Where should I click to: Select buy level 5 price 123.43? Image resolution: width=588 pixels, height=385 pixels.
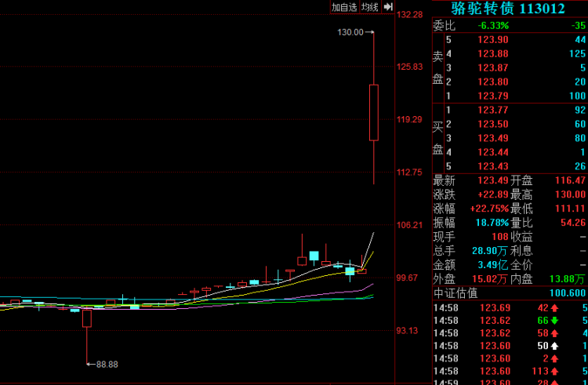click(493, 166)
